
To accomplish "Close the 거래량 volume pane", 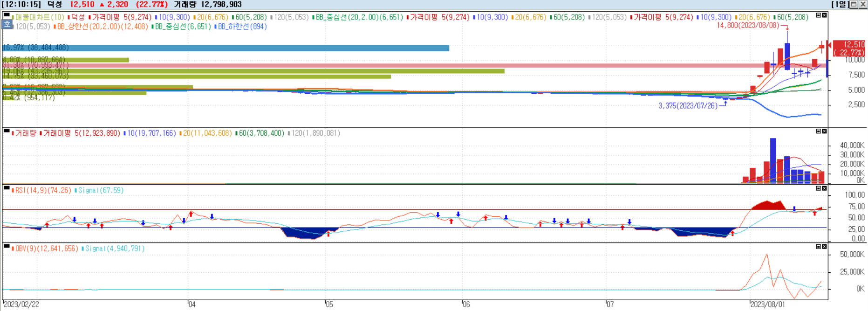I will 824,131.
